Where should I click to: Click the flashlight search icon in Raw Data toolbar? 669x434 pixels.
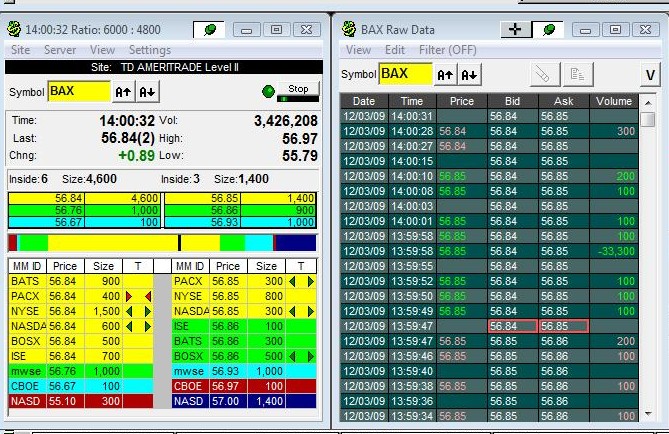(x=544, y=75)
